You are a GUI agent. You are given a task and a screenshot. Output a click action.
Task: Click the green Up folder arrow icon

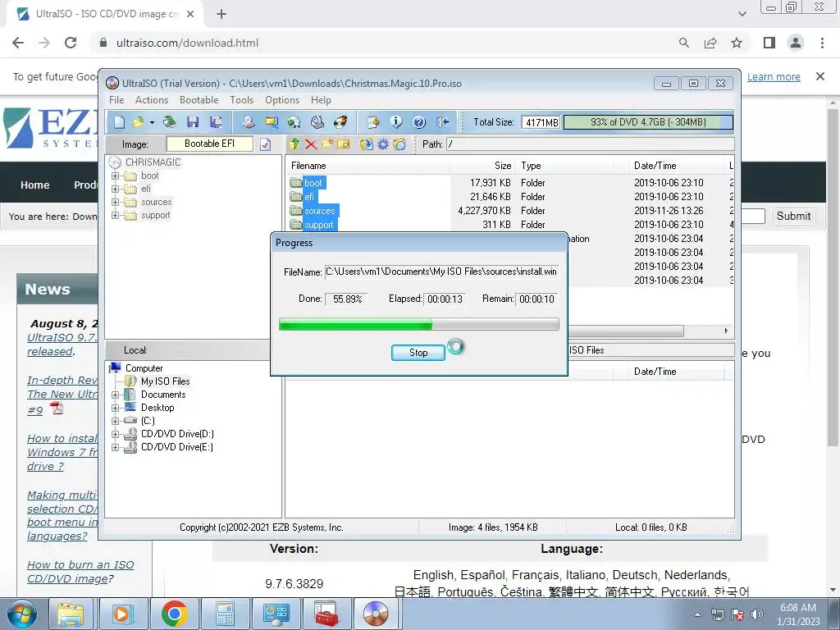pos(294,144)
